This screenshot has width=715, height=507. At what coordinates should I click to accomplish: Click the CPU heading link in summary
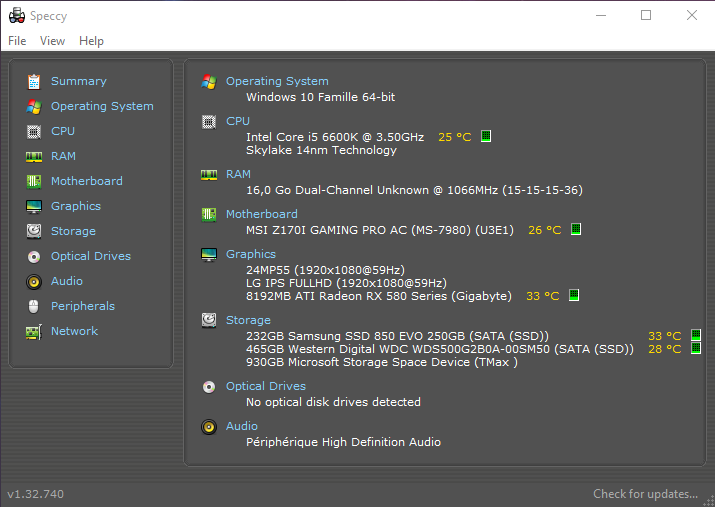coord(238,121)
